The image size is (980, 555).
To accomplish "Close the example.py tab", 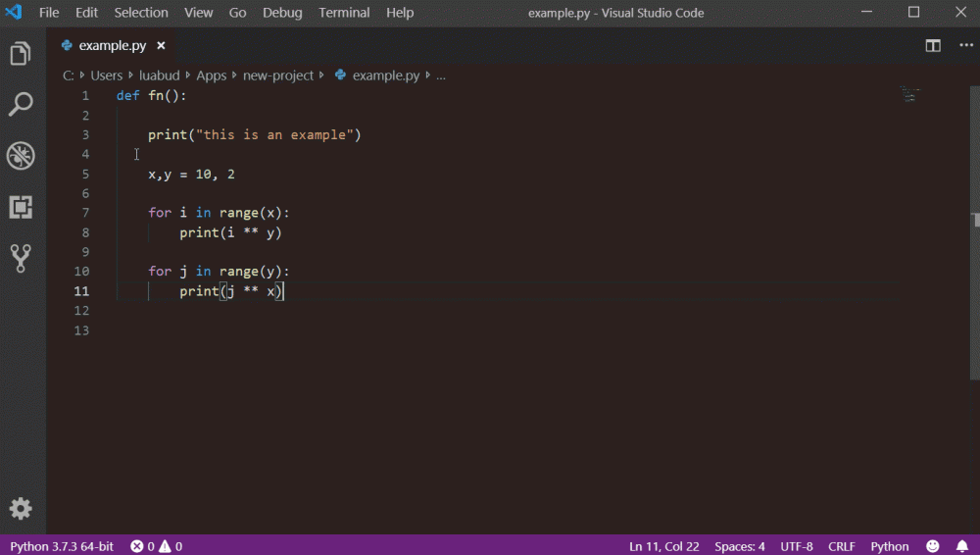I will pos(161,46).
